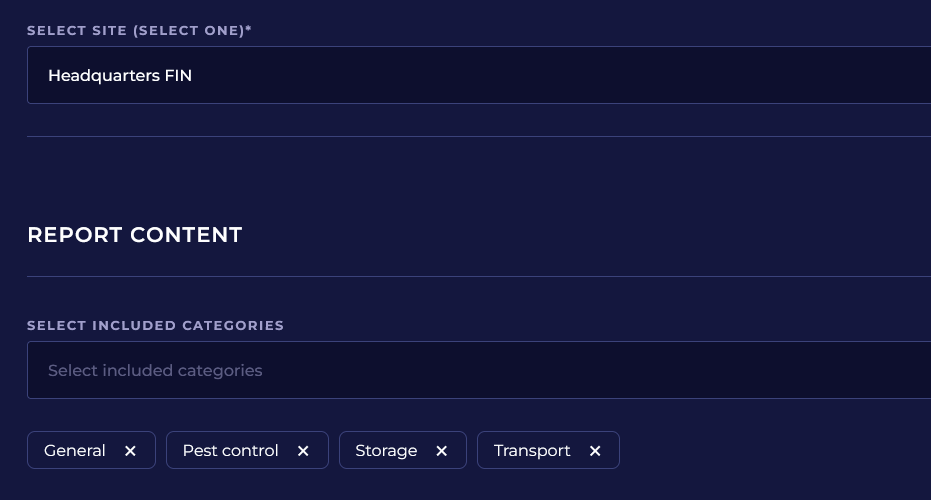Click empty space inside the categories field
This screenshot has width=931, height=500.
pyautogui.click(x=600, y=370)
